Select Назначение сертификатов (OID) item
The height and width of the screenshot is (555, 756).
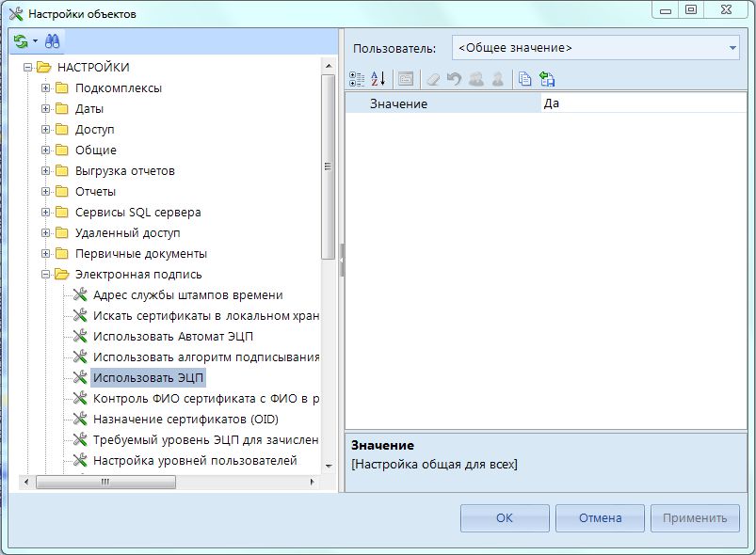coord(185,420)
